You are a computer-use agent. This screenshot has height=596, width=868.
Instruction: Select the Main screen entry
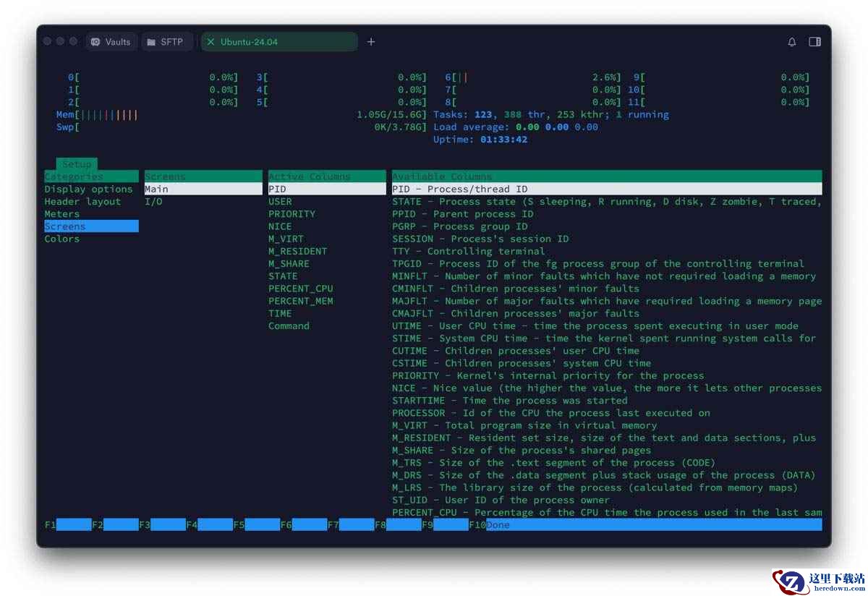point(203,189)
